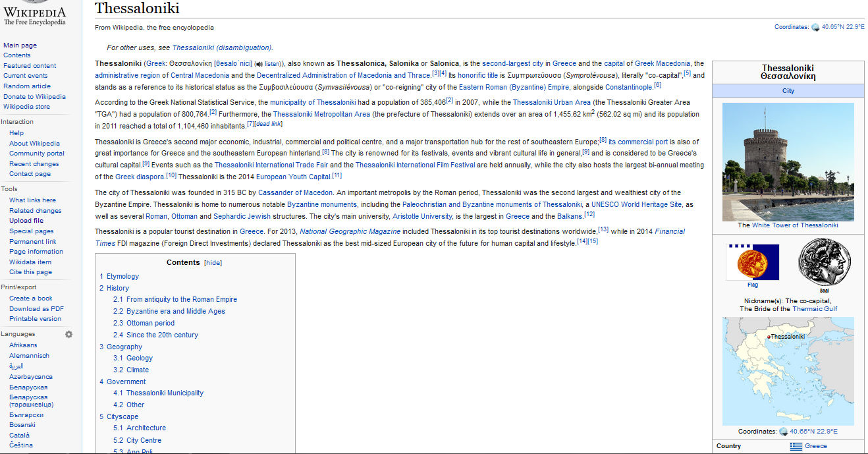This screenshot has width=868, height=454.
Task: Open About Wikipedia in the sidebar
Action: click(34, 144)
